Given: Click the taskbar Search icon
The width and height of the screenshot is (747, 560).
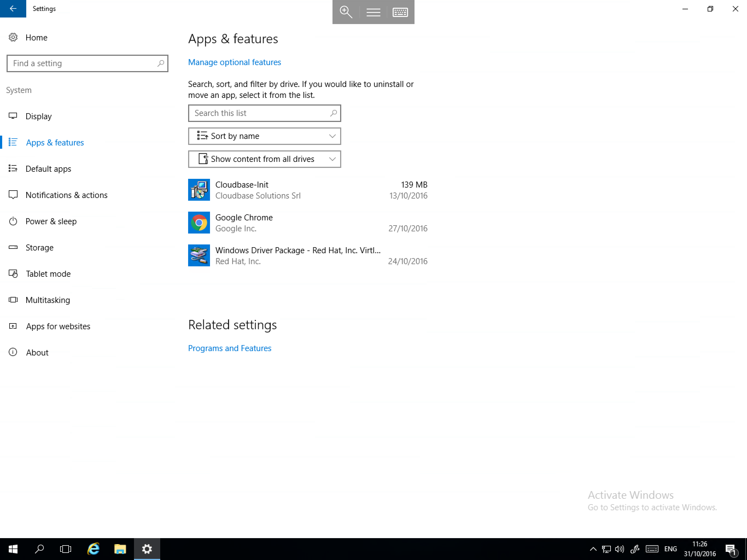Looking at the screenshot, I should click(x=39, y=549).
